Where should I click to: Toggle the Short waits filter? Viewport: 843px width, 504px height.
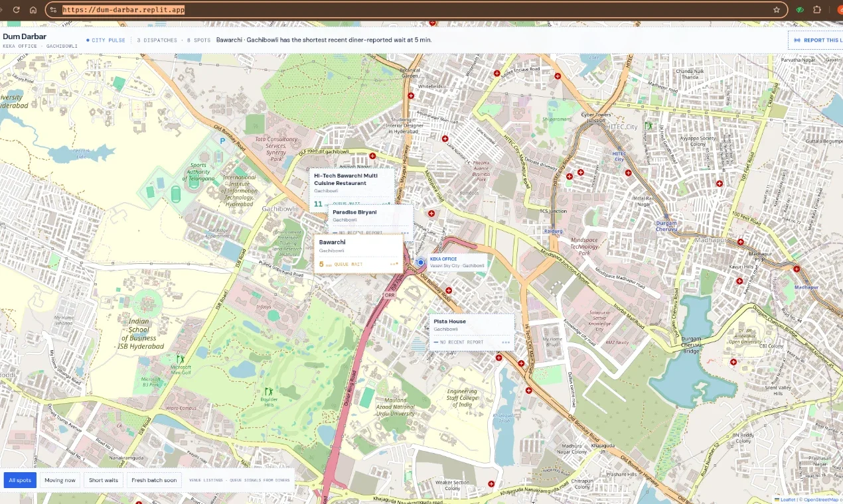[104, 480]
